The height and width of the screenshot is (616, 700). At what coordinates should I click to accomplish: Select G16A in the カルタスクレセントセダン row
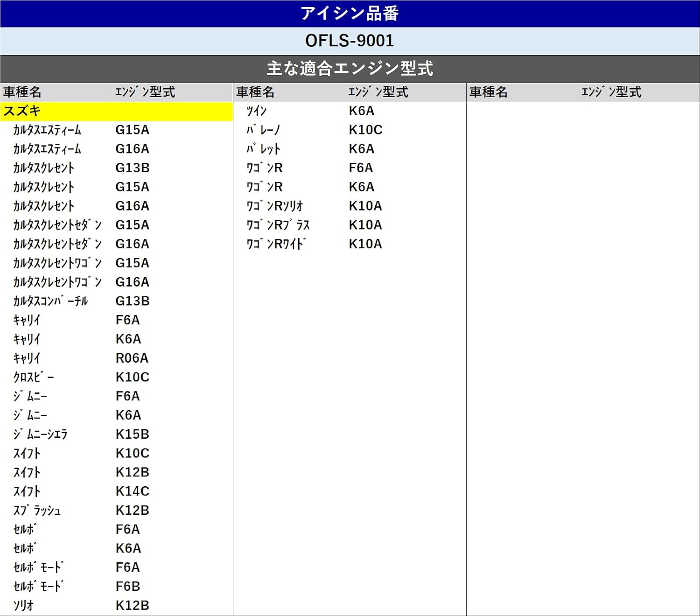point(133,244)
